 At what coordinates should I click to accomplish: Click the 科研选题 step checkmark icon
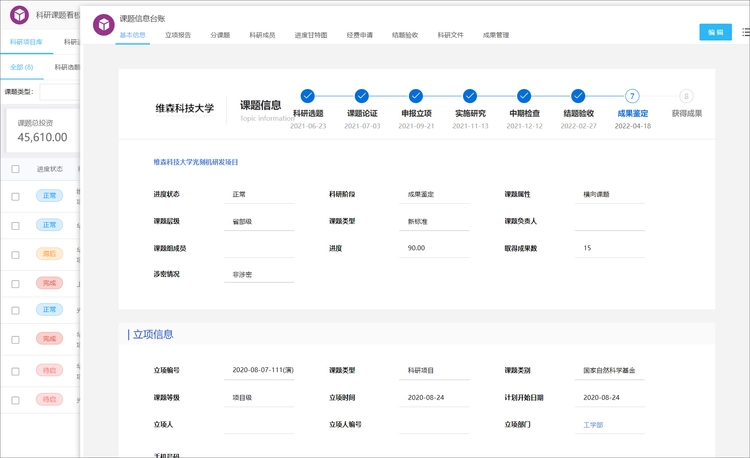[308, 96]
